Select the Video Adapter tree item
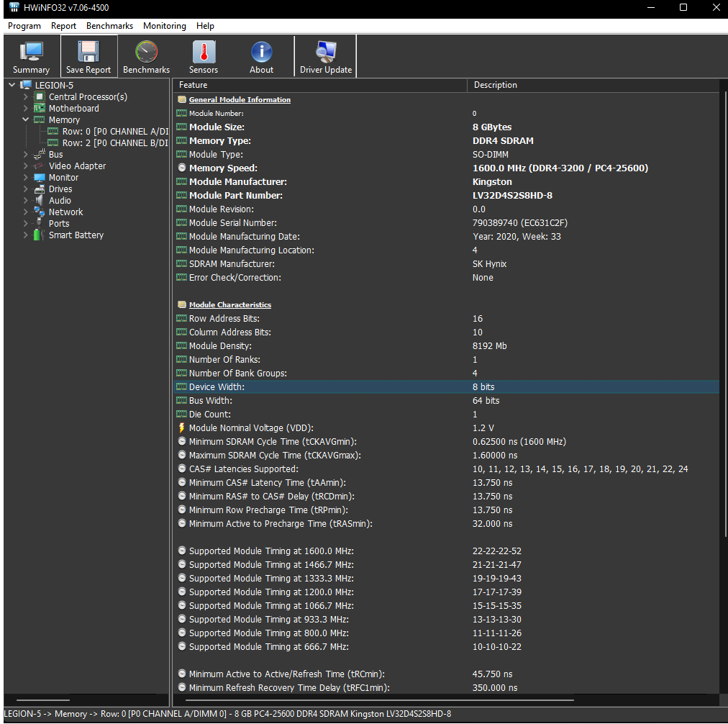The width and height of the screenshot is (728, 724). tap(77, 166)
